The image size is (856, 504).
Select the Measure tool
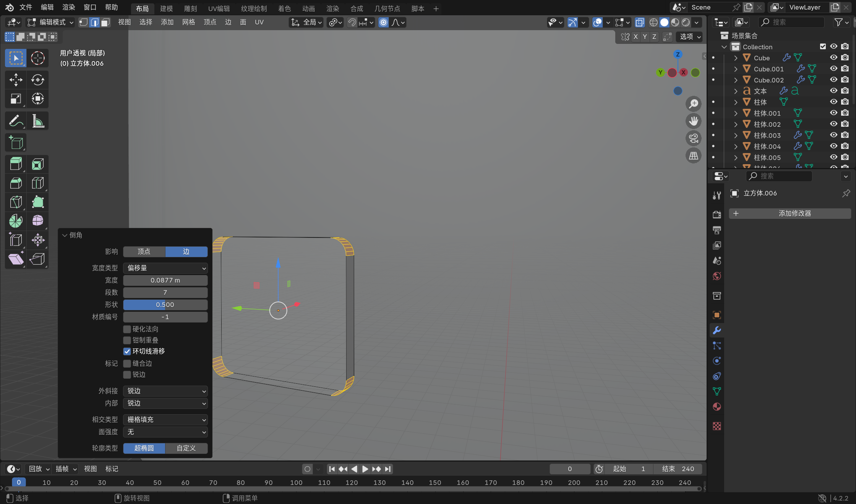(x=37, y=121)
